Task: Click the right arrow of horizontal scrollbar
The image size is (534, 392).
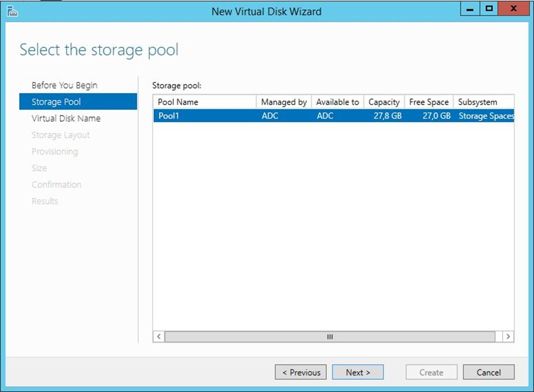Action: pyautogui.click(x=508, y=337)
